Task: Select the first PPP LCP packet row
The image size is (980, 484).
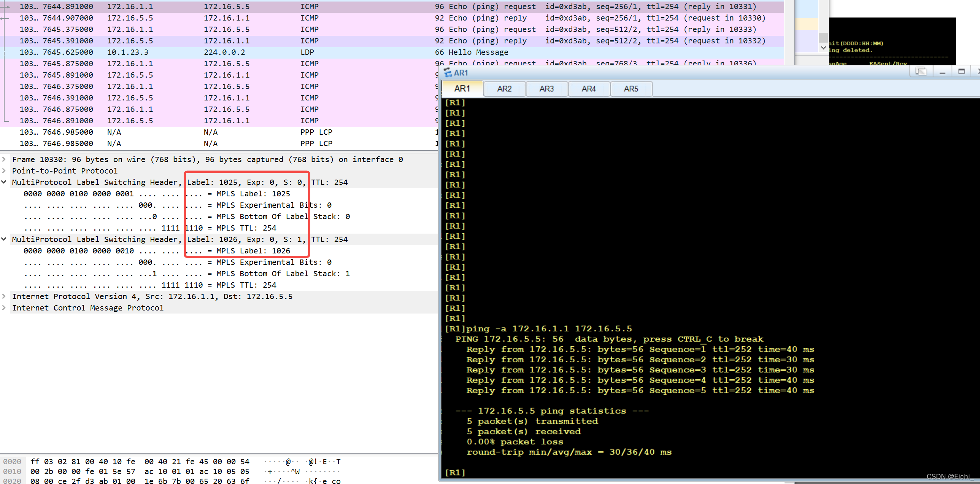Action: coord(219,132)
